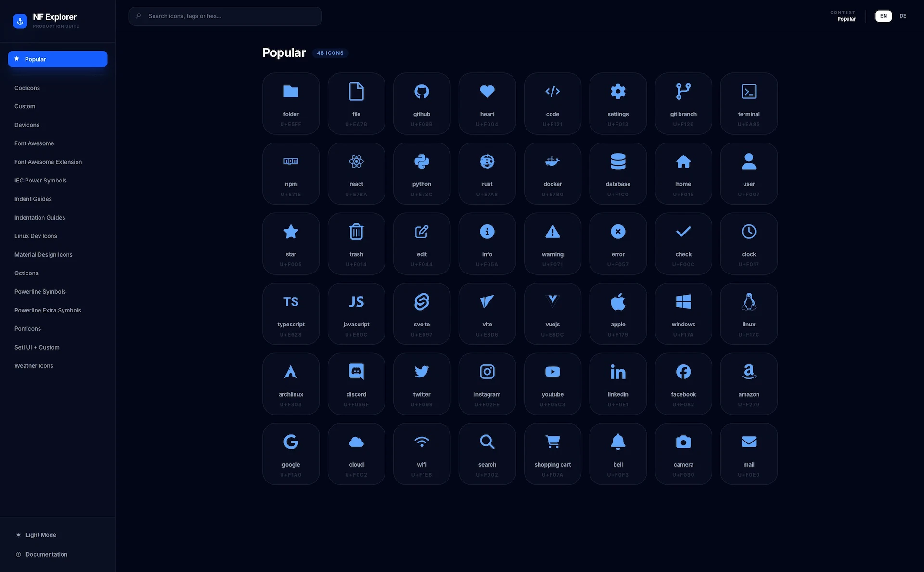This screenshot has height=572, width=924.
Task: Select the github icon card
Action: click(422, 104)
